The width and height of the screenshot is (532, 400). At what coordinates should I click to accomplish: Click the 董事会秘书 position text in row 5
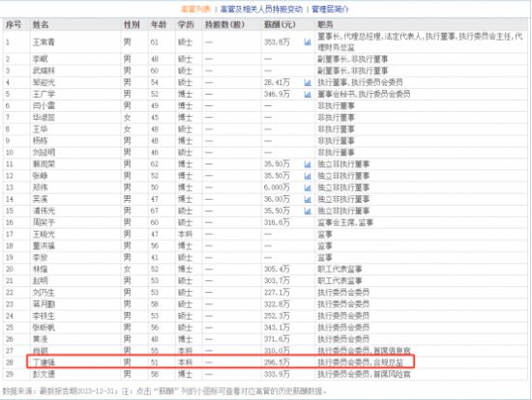[x=336, y=94]
